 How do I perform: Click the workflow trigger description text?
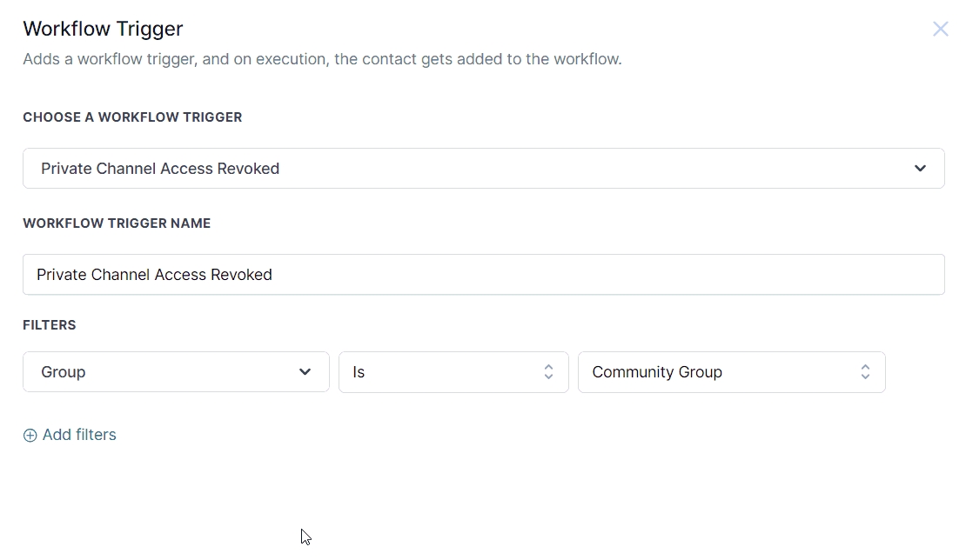[x=322, y=60]
